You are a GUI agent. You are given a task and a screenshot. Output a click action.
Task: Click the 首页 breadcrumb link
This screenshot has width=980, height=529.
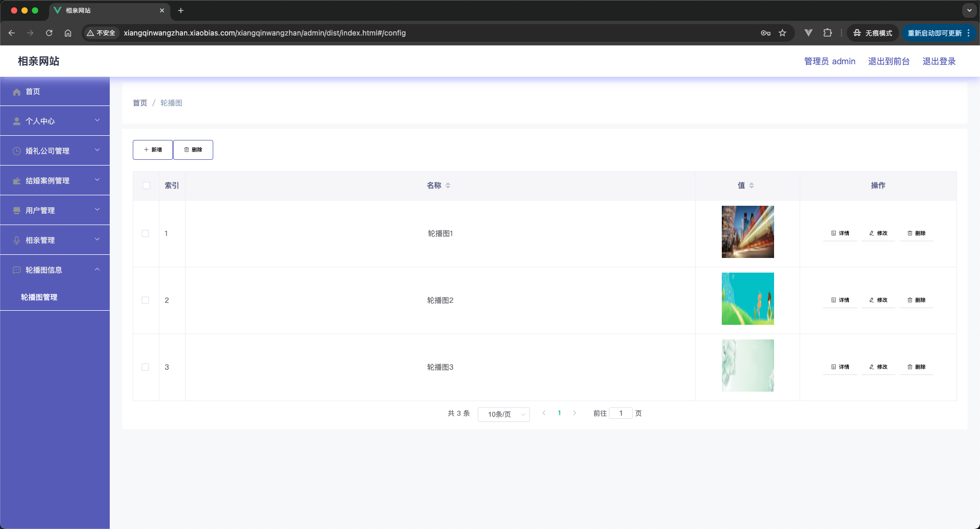click(140, 103)
